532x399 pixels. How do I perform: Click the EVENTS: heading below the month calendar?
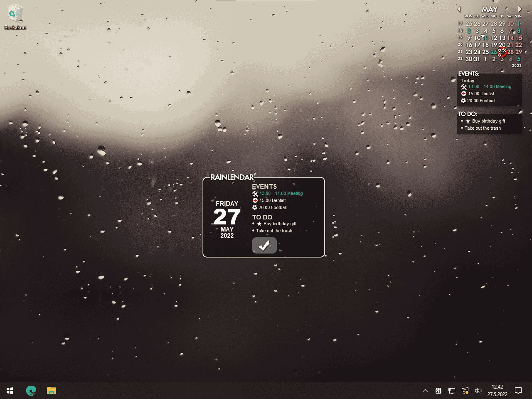[x=469, y=74]
